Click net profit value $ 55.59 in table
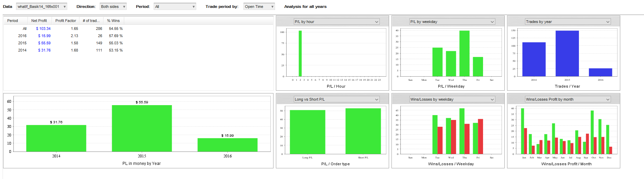The height and width of the screenshot is (179, 644). (44, 43)
